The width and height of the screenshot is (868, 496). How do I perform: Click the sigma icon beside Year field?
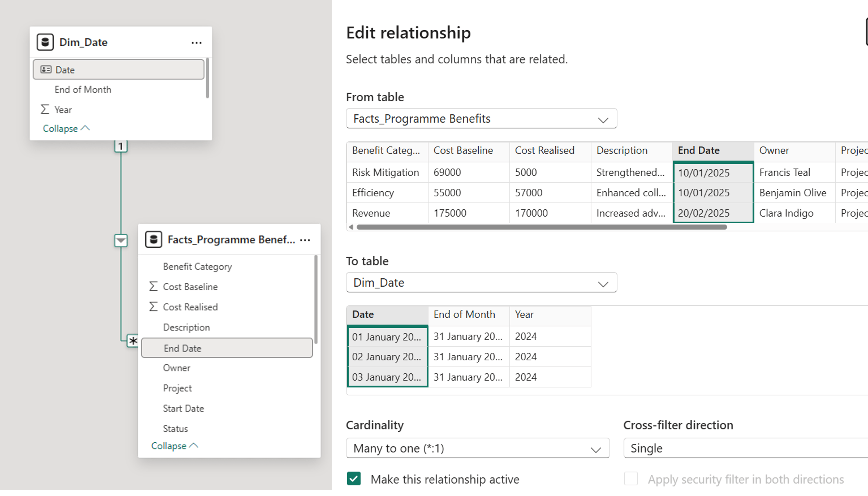pos(45,109)
